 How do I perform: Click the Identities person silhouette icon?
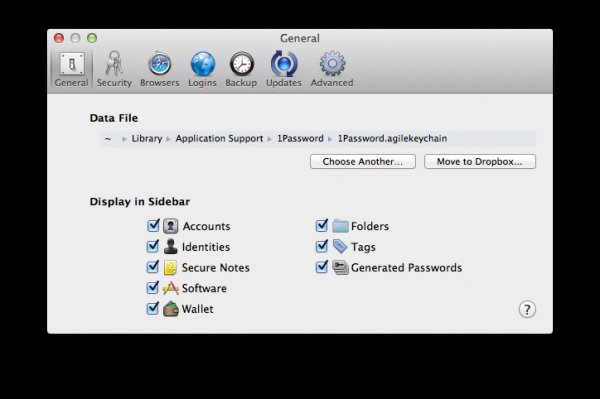(x=171, y=247)
